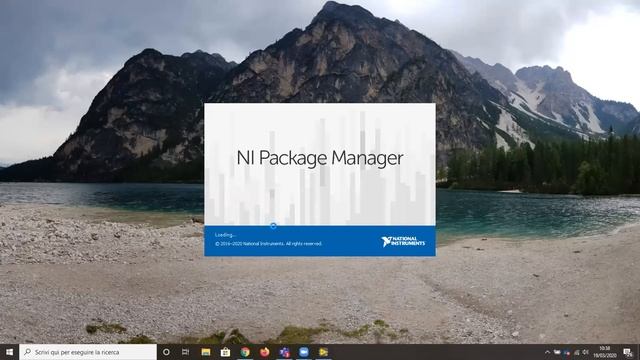Viewport: 640px width, 360px height.
Task: Switch to Google Chrome on the taskbar
Action: pyautogui.click(x=245, y=352)
